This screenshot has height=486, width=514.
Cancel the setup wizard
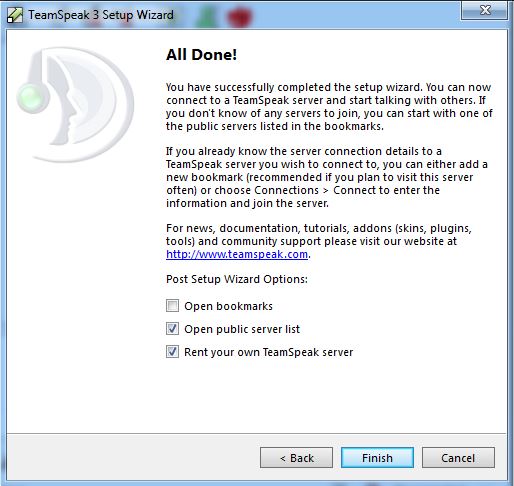click(458, 458)
